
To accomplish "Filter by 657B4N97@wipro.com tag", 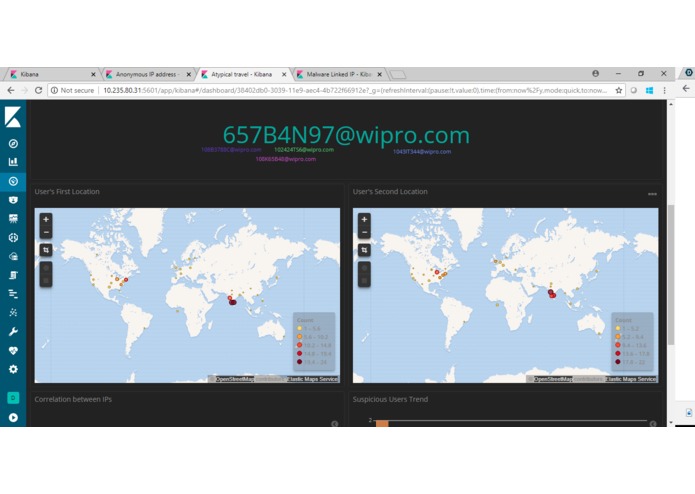I will coord(346,135).
